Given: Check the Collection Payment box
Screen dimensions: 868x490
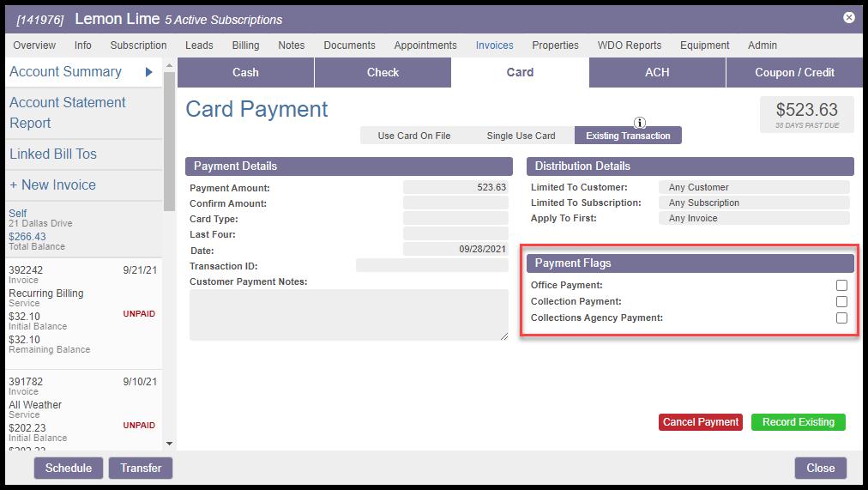Looking at the screenshot, I should click(841, 301).
